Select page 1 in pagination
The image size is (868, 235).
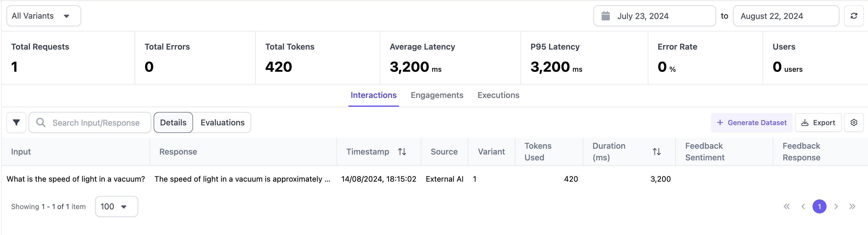click(x=819, y=206)
